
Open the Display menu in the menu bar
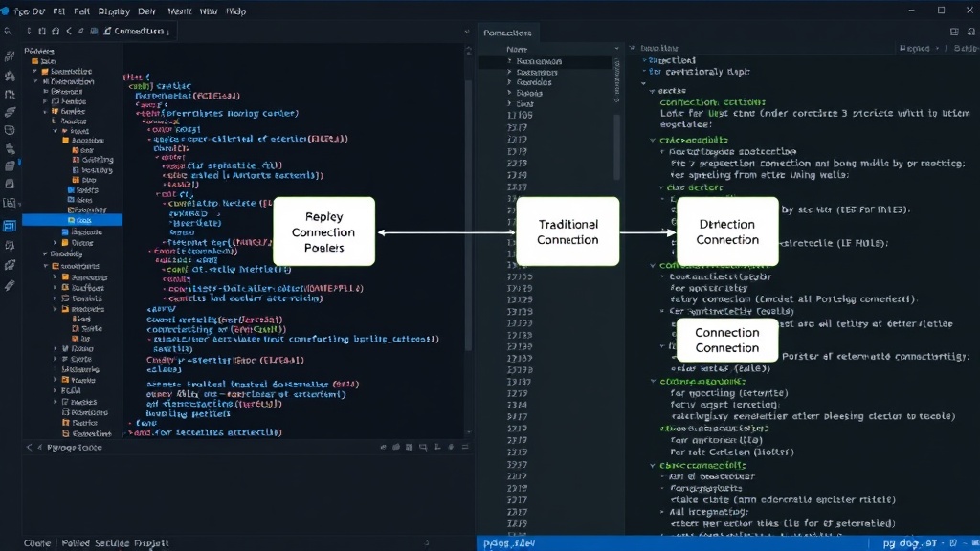point(114,11)
